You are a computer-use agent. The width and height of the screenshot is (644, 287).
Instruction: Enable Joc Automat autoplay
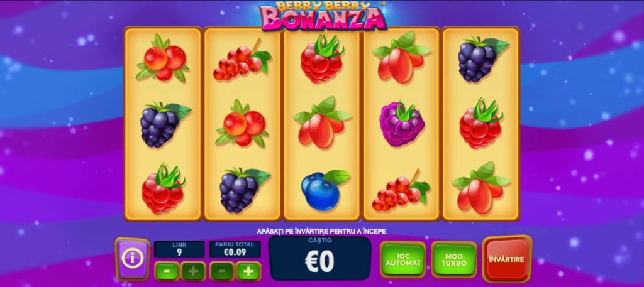403,259
